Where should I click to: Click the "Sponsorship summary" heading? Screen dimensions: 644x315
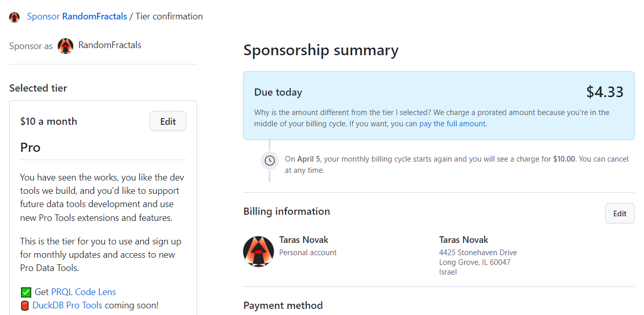coord(320,50)
